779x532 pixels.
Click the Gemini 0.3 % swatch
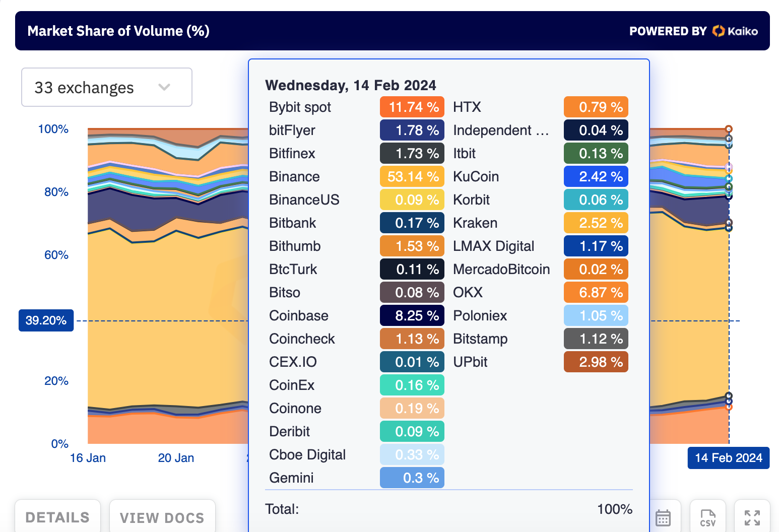pos(412,478)
